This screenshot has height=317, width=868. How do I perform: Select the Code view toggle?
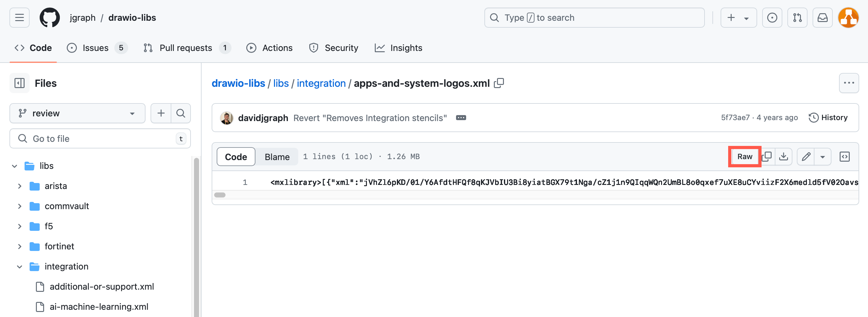point(236,157)
